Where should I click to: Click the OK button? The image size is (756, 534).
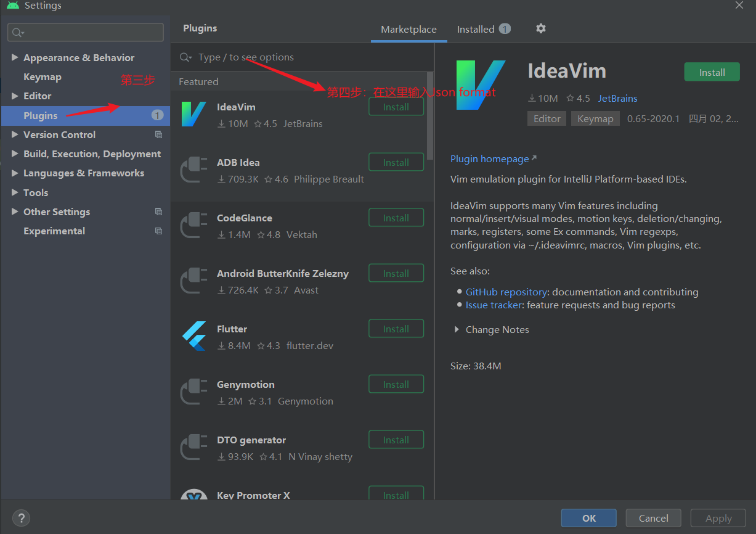(x=589, y=518)
